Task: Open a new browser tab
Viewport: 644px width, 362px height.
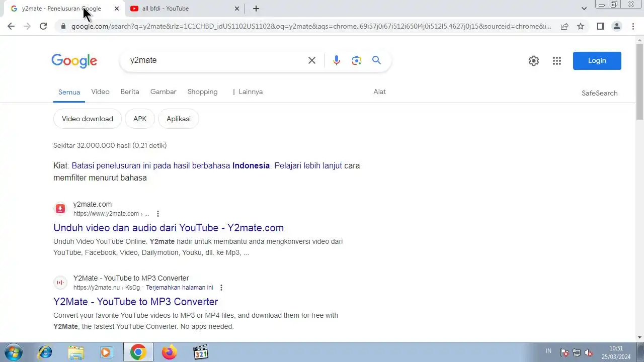Action: pyautogui.click(x=256, y=9)
